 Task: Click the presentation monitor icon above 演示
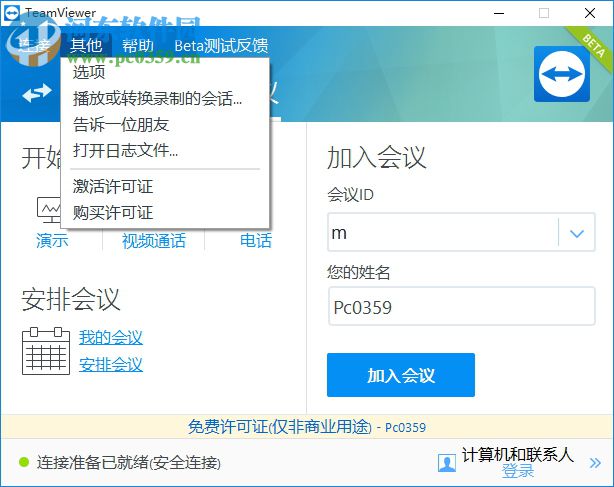pos(49,210)
